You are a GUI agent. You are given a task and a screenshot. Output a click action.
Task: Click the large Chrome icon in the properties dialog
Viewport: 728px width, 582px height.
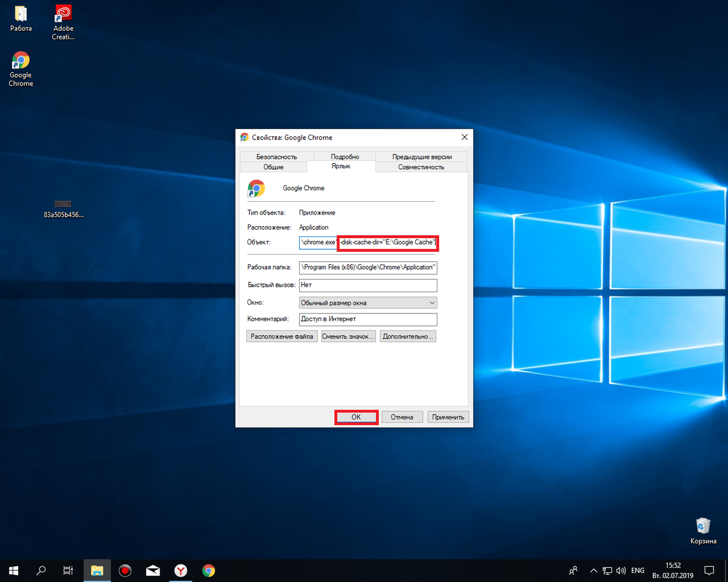[x=257, y=189]
